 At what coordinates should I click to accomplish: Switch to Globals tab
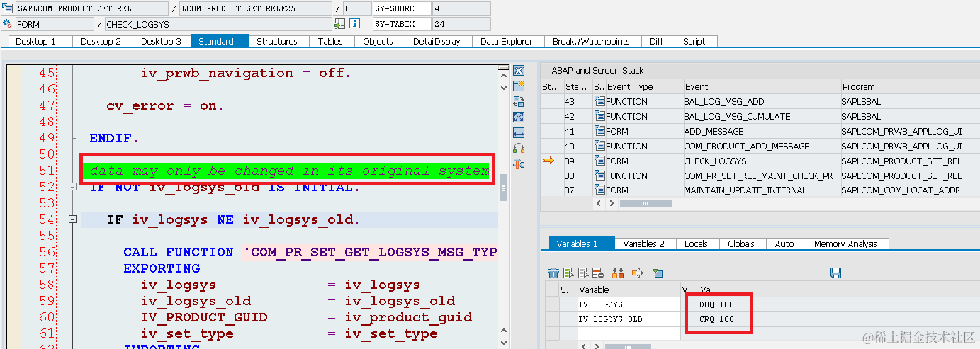tap(741, 244)
